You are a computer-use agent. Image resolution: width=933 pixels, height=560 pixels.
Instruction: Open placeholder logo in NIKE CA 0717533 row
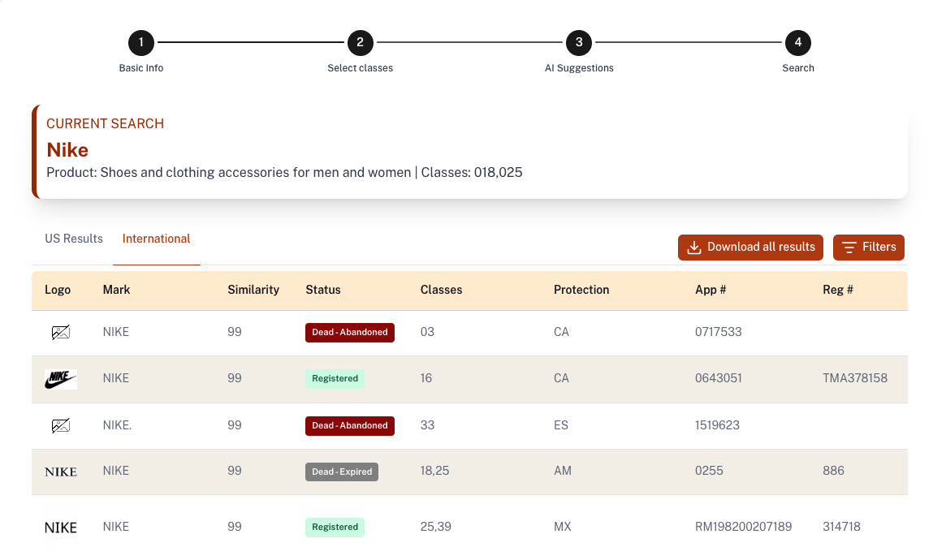point(61,332)
